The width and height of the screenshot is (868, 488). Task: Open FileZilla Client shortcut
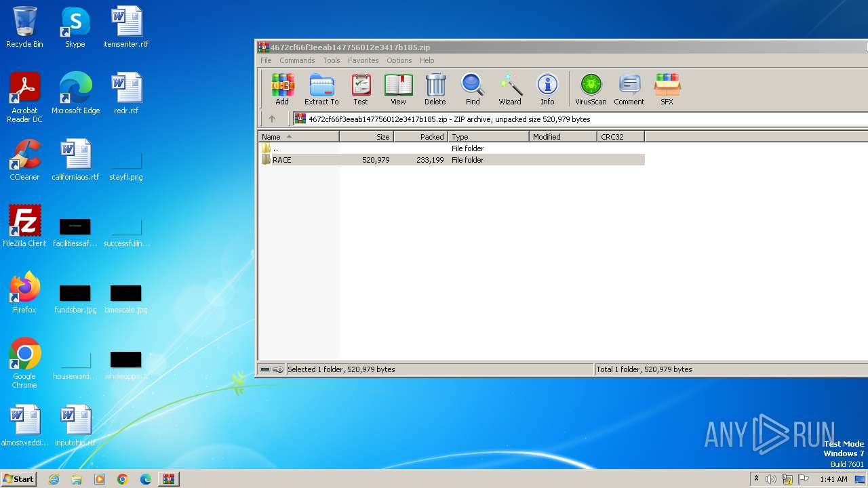click(x=24, y=226)
